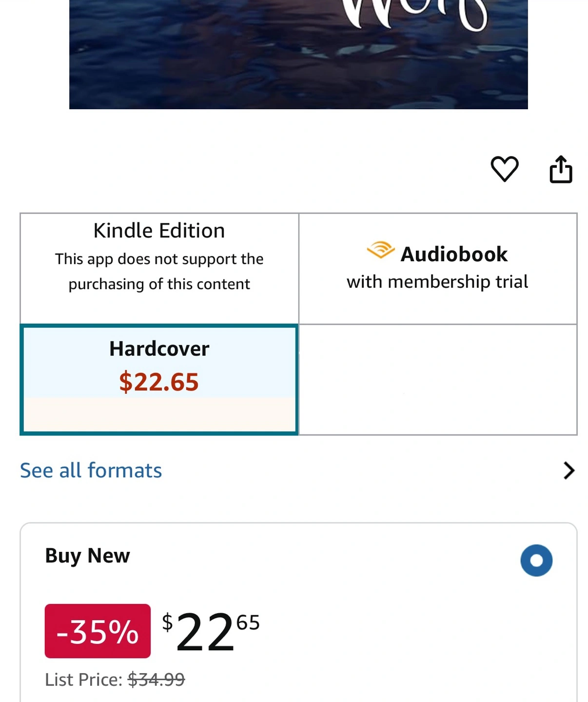Switch to the Audiobook format tab
Viewport: 588px width, 702px height.
tap(437, 268)
